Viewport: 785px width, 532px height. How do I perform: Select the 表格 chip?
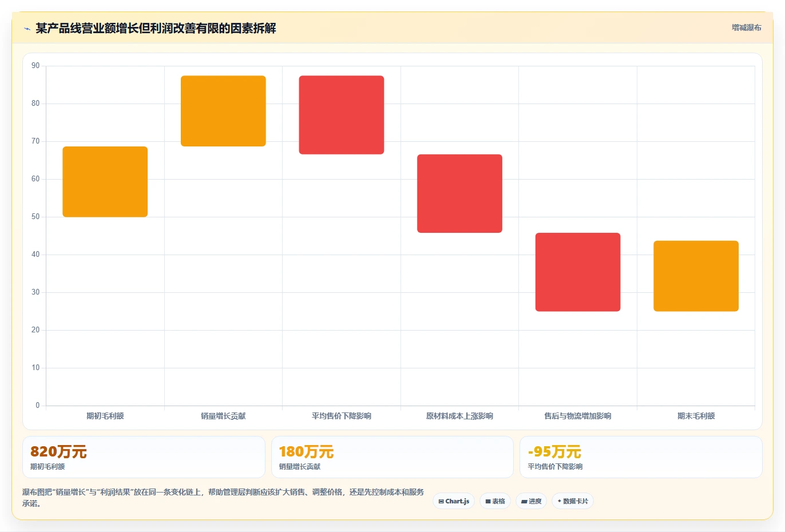(495, 501)
